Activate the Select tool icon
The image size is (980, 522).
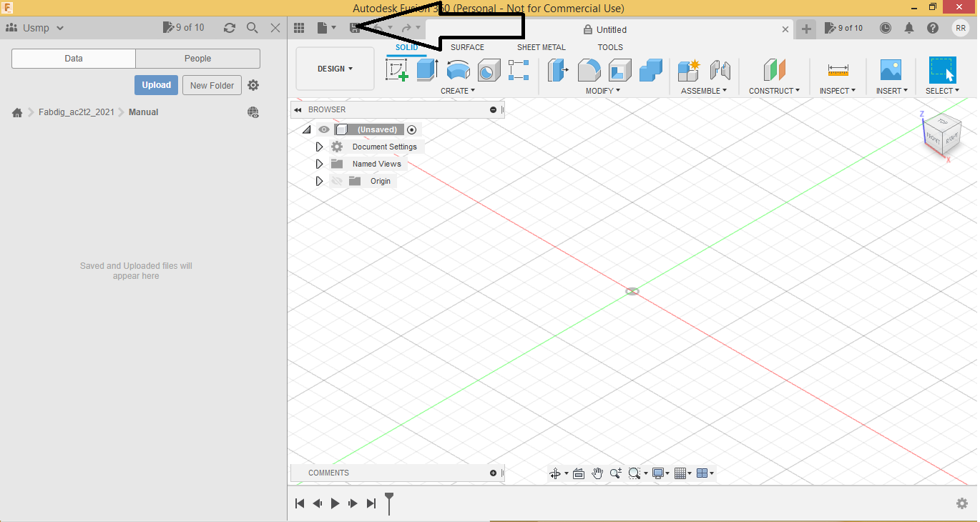point(943,70)
